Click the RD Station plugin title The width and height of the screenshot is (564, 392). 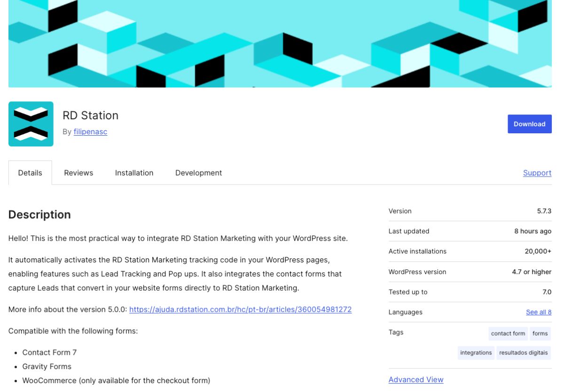[90, 115]
